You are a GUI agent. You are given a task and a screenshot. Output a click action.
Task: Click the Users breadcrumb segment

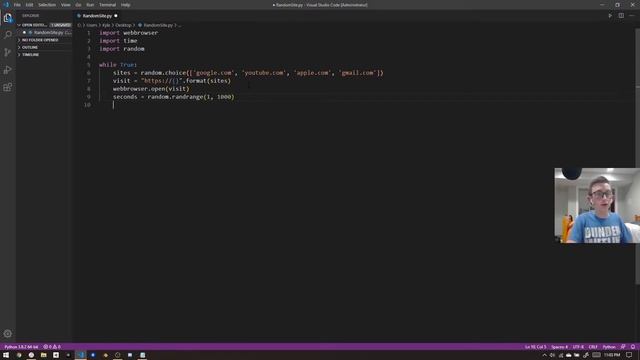tap(91, 25)
